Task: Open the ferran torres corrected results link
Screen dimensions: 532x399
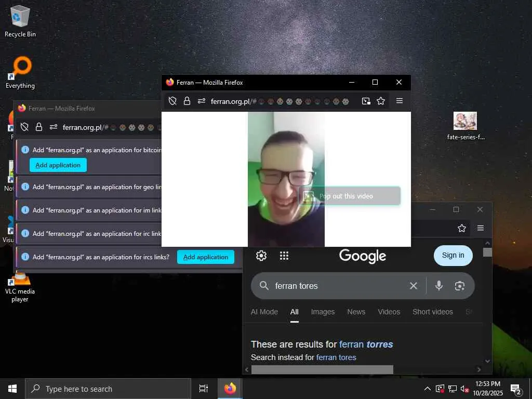Action: pyautogui.click(x=366, y=344)
